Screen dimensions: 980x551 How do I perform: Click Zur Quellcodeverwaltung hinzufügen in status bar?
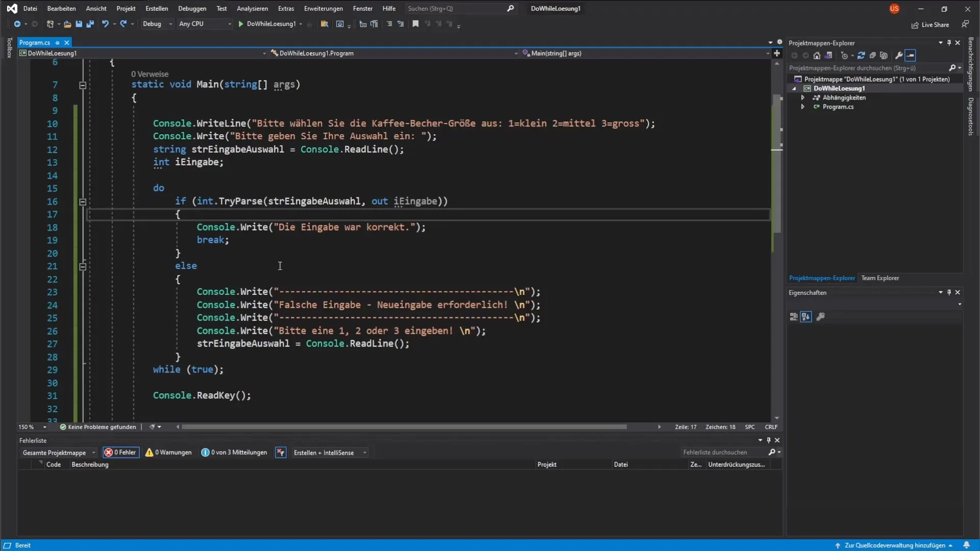tap(895, 545)
